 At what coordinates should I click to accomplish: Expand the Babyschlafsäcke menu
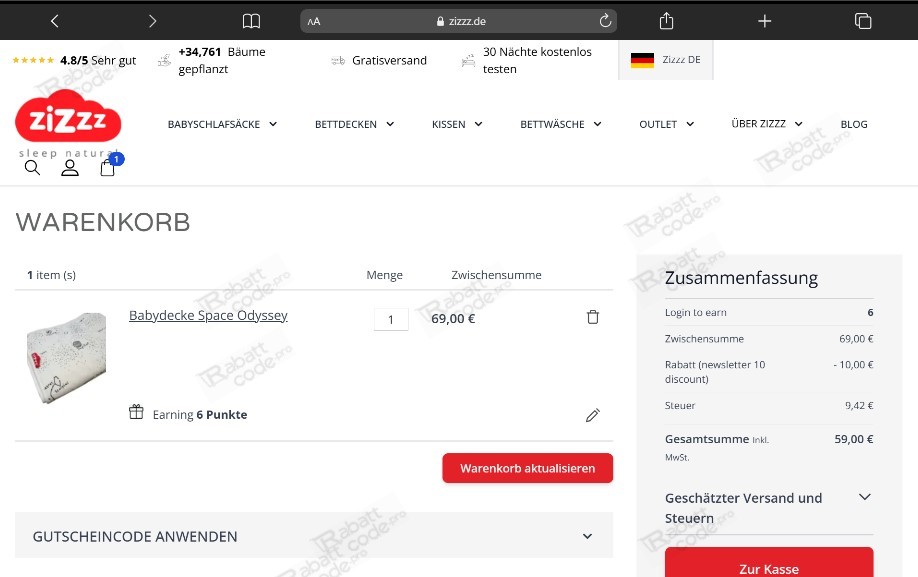tap(222, 124)
